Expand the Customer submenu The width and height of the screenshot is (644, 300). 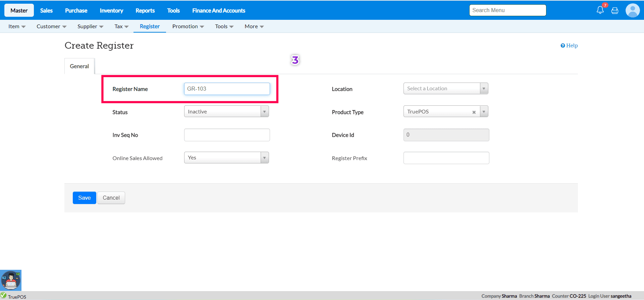click(x=51, y=27)
